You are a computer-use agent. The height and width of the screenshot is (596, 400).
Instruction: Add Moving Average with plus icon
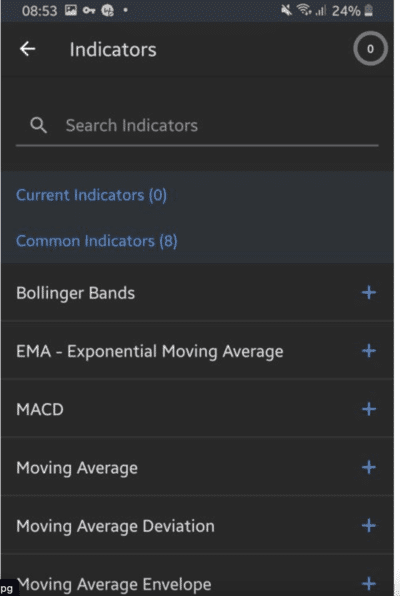point(368,467)
